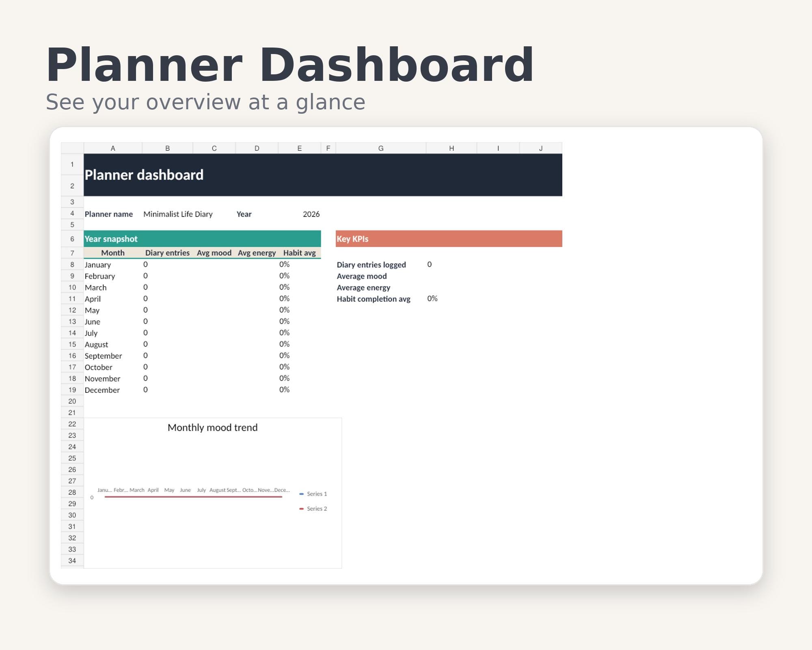Select the Diary entries logged KPI label
The height and width of the screenshot is (650, 812).
click(x=371, y=265)
